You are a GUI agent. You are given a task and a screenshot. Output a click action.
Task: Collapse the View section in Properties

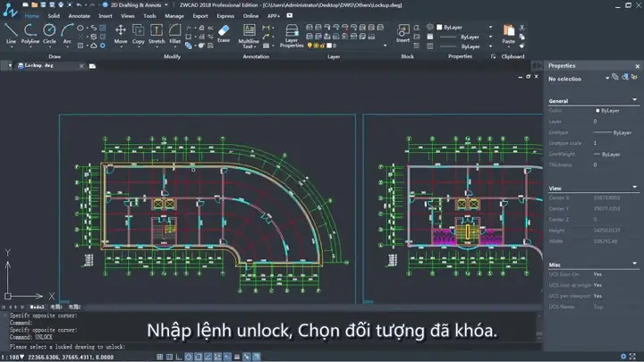pos(634,187)
